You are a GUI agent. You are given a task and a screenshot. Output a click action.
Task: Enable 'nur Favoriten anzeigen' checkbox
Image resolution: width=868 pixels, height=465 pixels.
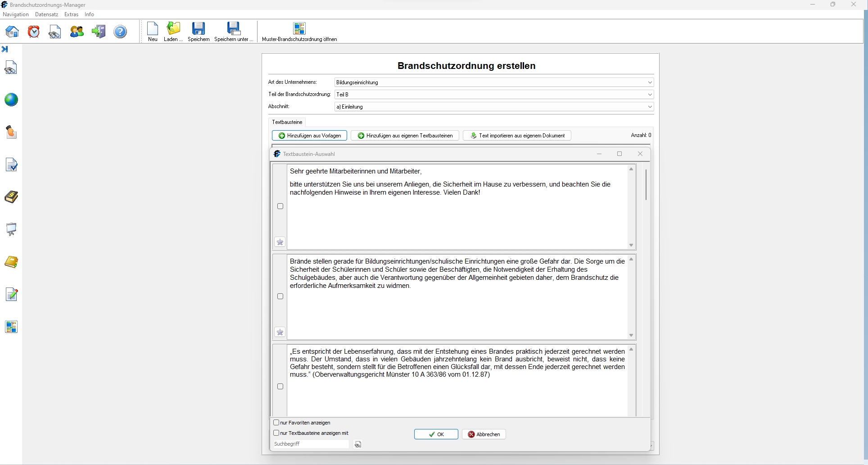tap(276, 423)
